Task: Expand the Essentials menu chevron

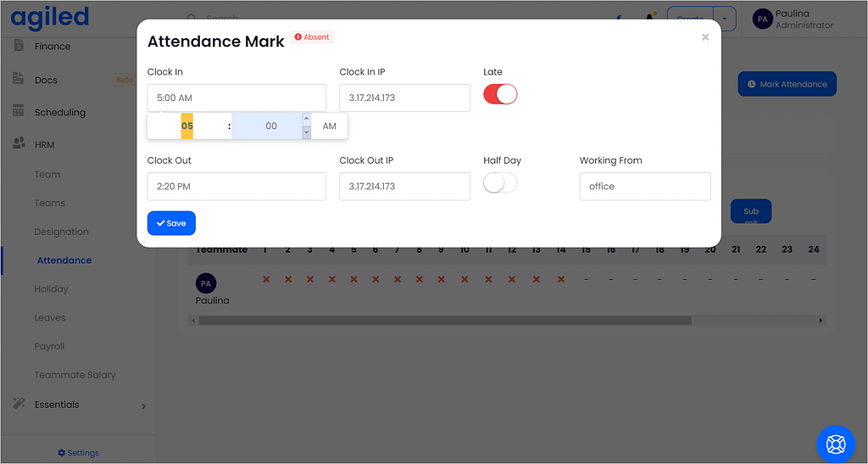Action: point(144,406)
